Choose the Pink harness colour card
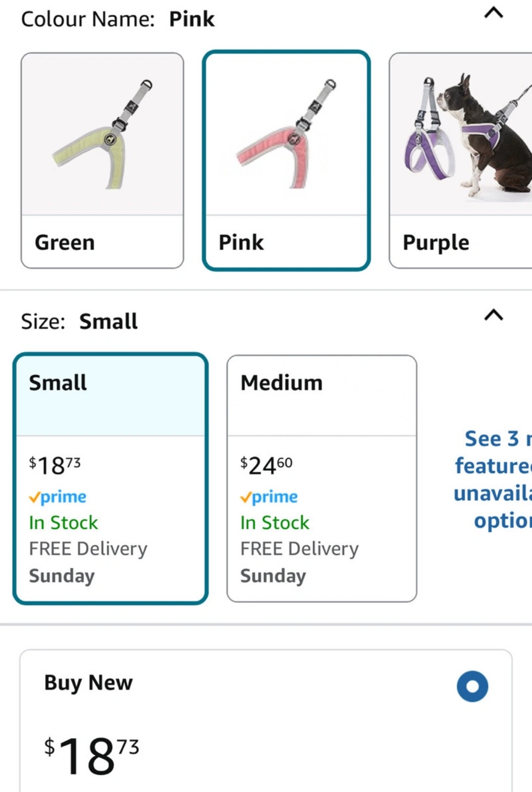The width and height of the screenshot is (532, 792). tap(286, 161)
